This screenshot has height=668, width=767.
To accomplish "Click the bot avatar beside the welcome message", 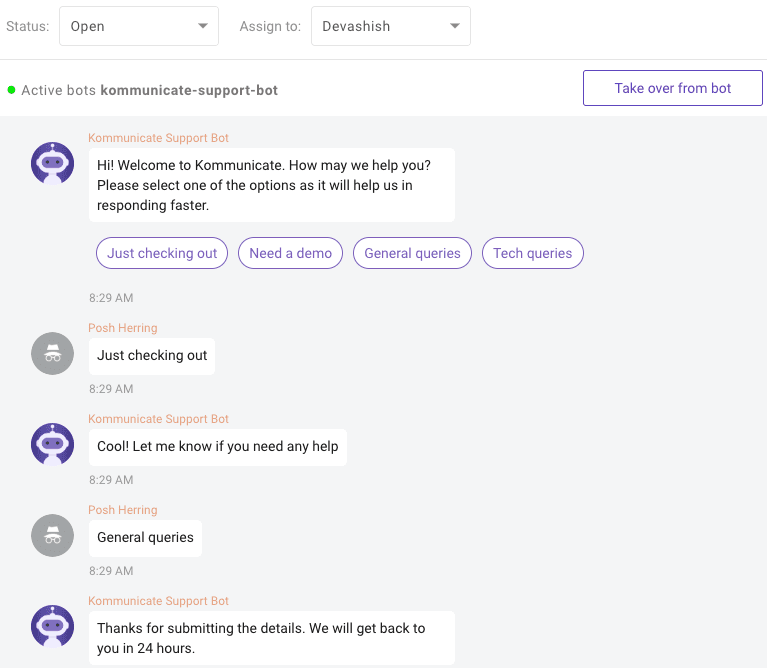I will 52,163.
